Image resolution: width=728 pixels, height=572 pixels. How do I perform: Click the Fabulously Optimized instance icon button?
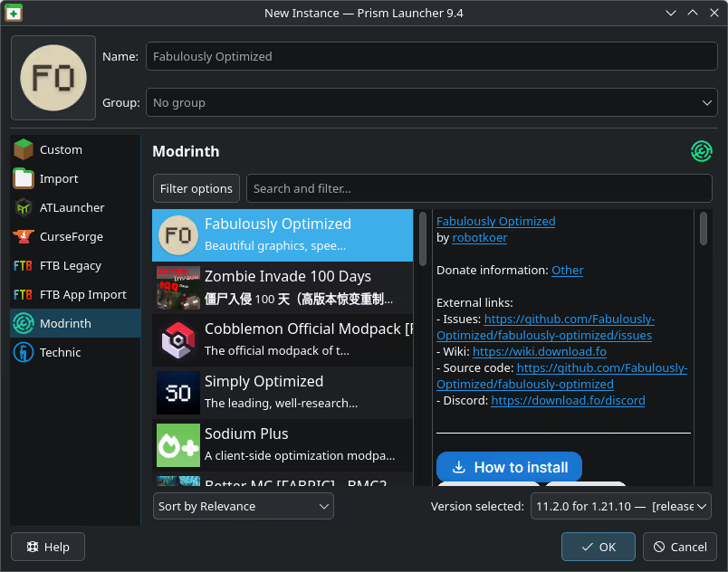point(53,78)
